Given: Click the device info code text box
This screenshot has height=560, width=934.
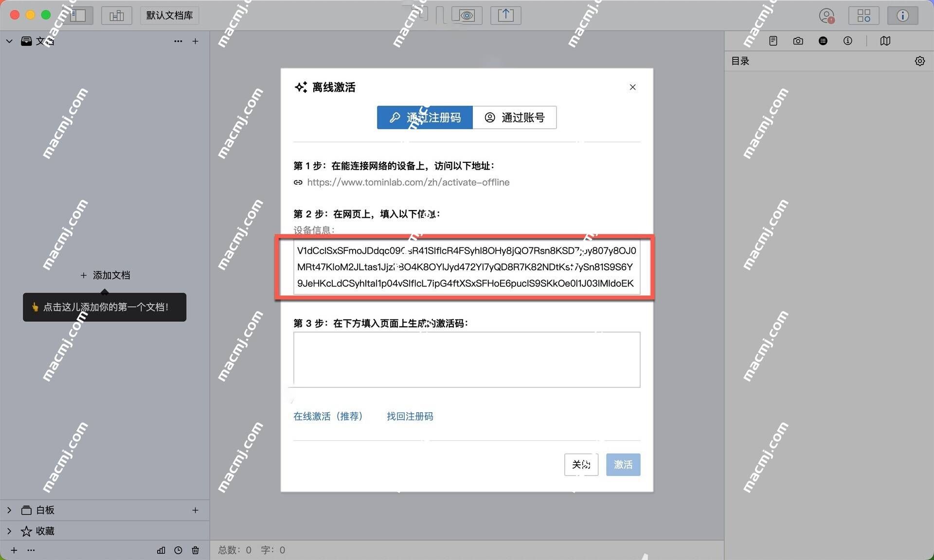Looking at the screenshot, I should pyautogui.click(x=467, y=267).
